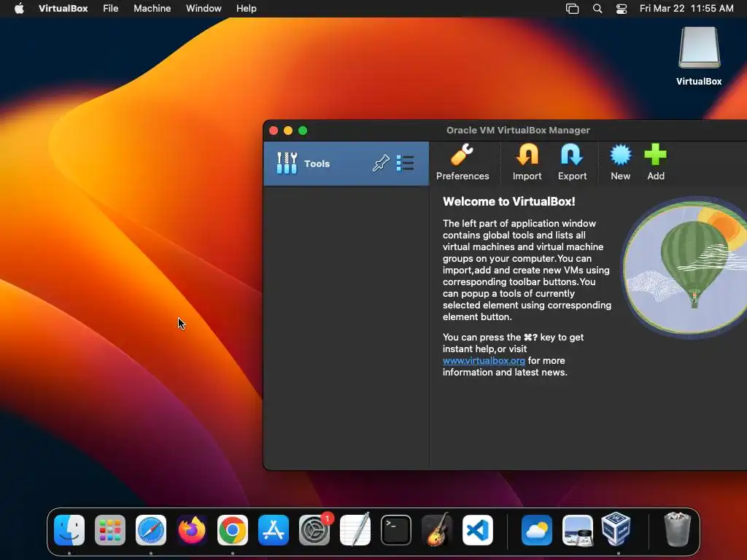Minimize the VirtualBox Manager window

tap(287, 131)
